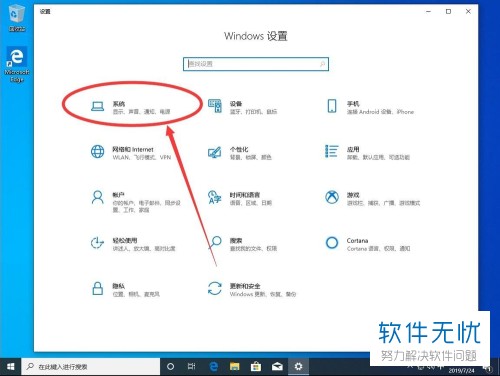The image size is (500, 376).
Task: Click the 系统 category title
Action: click(x=119, y=104)
